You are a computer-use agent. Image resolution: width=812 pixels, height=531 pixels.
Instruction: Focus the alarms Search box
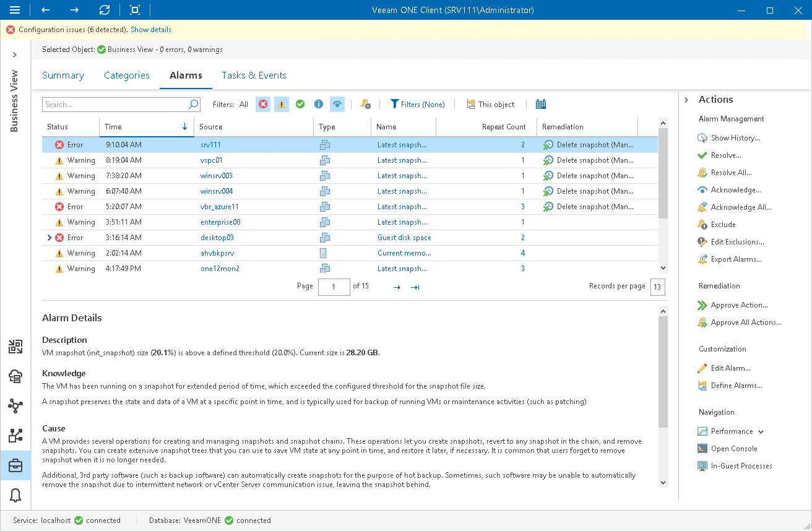pos(115,105)
